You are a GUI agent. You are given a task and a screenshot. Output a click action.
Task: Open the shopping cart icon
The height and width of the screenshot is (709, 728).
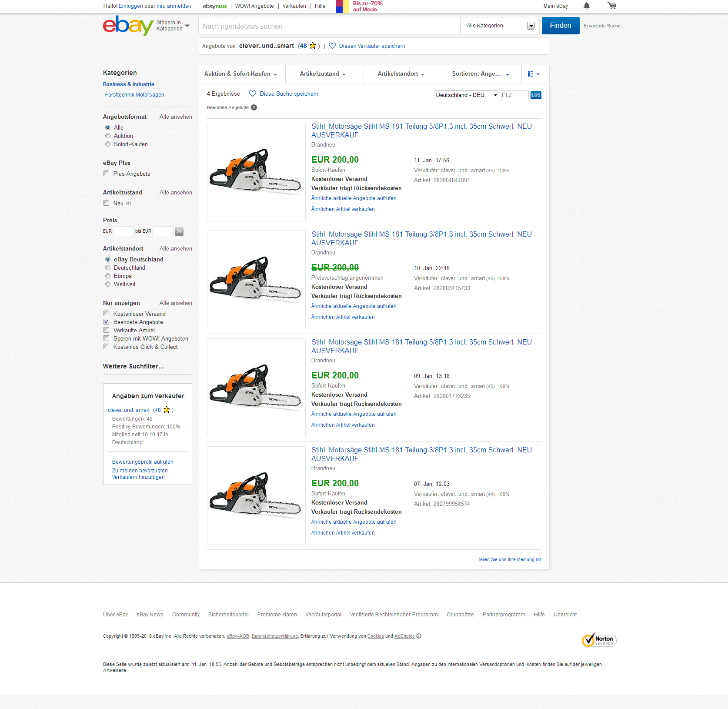611,6
